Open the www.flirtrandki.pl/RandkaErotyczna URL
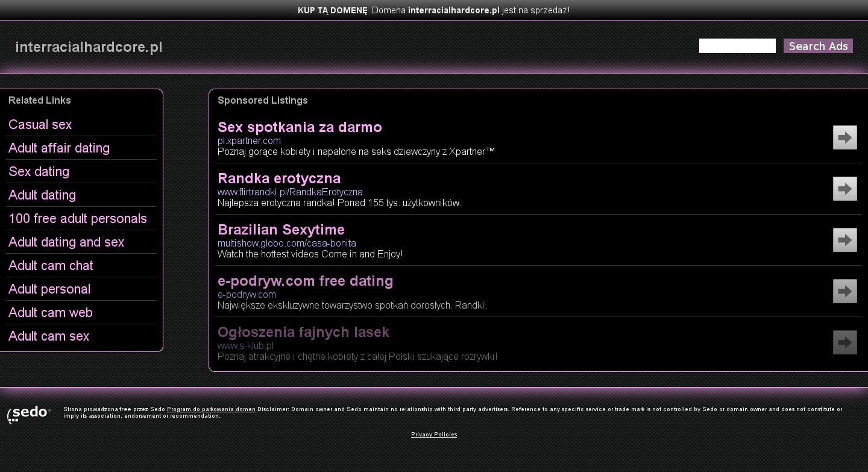This screenshot has height=472, width=868. point(290,192)
